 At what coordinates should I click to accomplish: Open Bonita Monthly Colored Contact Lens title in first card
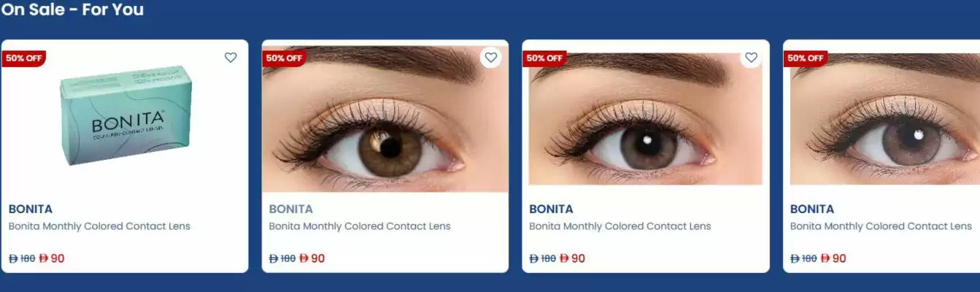point(99,226)
